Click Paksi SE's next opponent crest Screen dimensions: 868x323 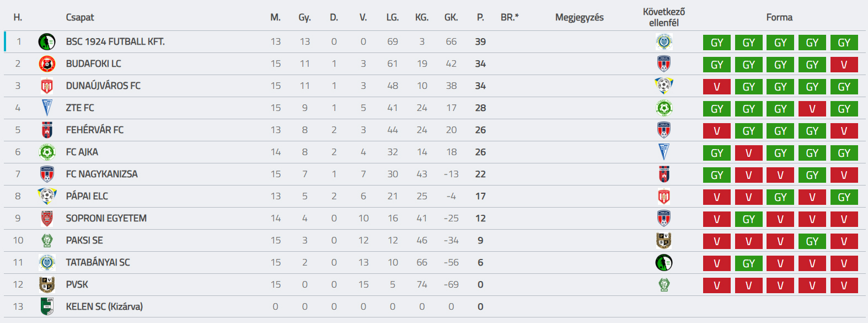665,240
